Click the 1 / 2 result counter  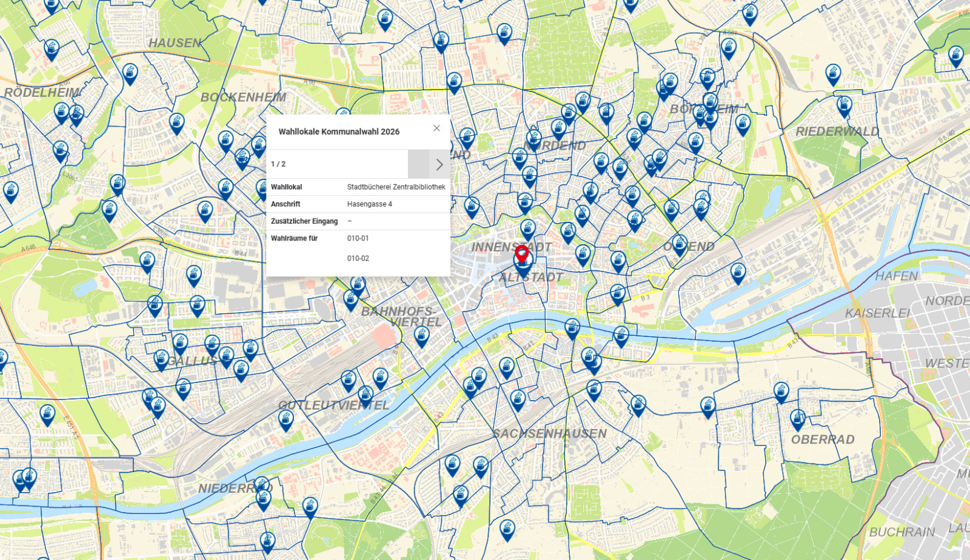tap(278, 164)
